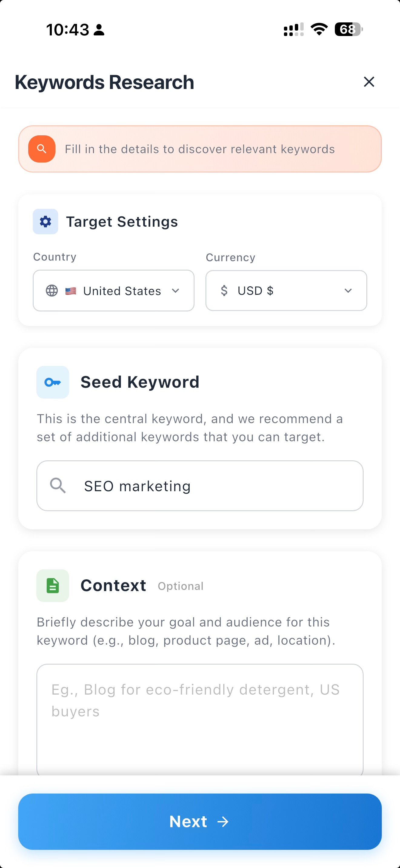This screenshot has height=868, width=400.
Task: Tap the US flag icon in Country field
Action: [x=71, y=291]
